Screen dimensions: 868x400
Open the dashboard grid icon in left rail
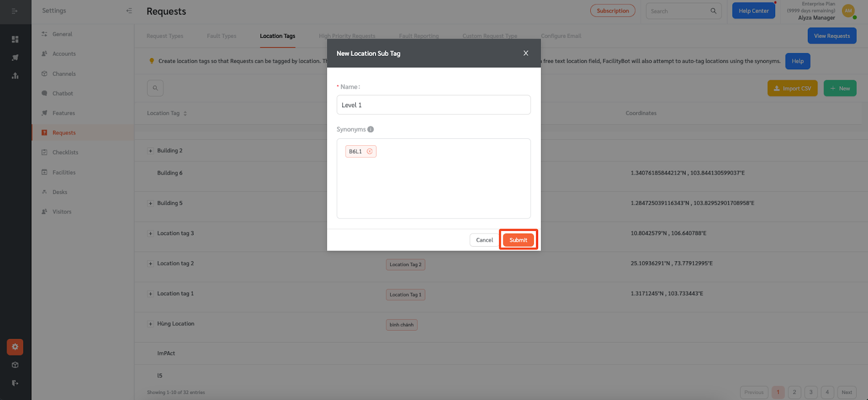pyautogui.click(x=15, y=39)
